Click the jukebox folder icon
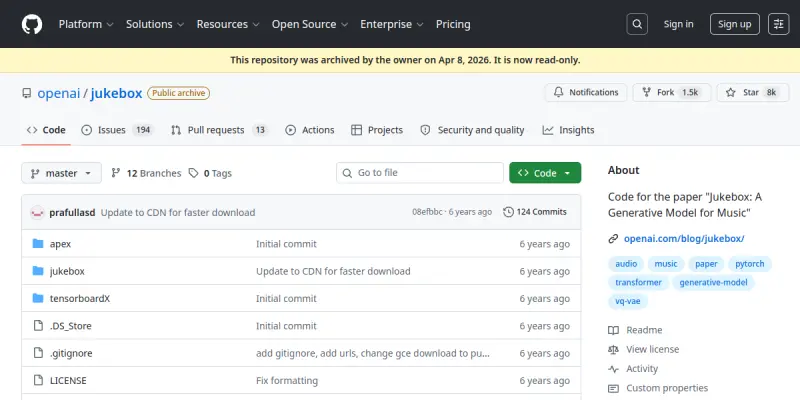 (38, 271)
